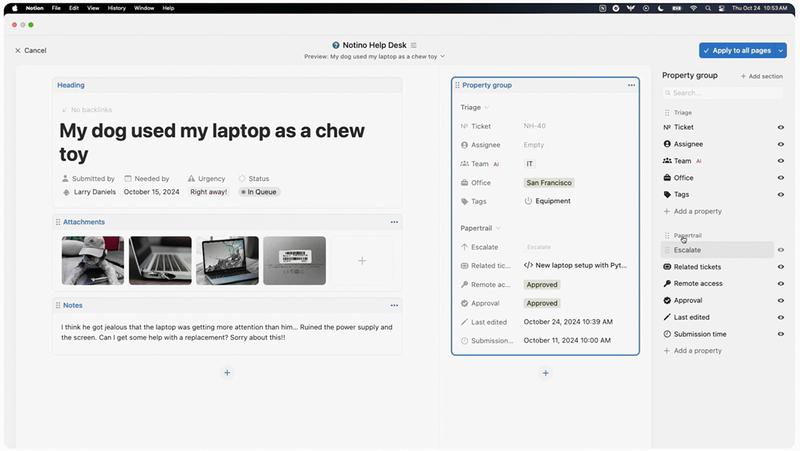Open the dog with cap attachment thumbnail

point(93,260)
